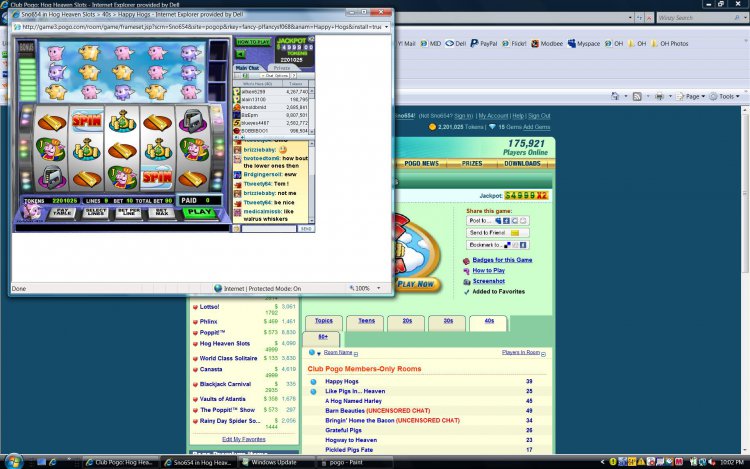The width and height of the screenshot is (750, 469).
Task: Click the Screenshot link
Action: click(x=488, y=281)
